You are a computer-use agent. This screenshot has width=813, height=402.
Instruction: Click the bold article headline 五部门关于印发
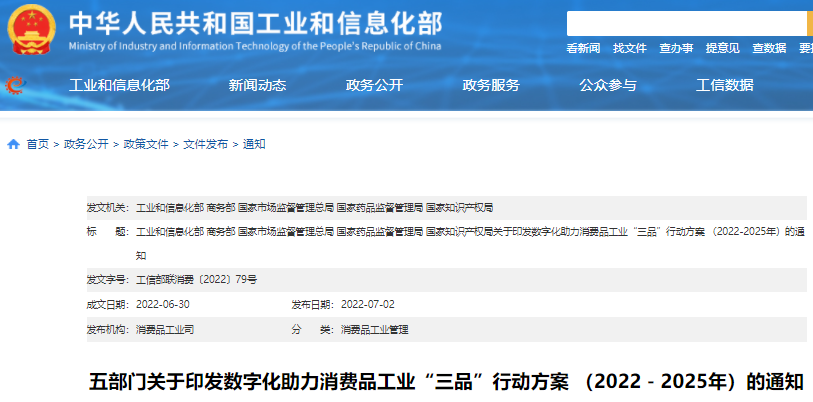coord(446,383)
